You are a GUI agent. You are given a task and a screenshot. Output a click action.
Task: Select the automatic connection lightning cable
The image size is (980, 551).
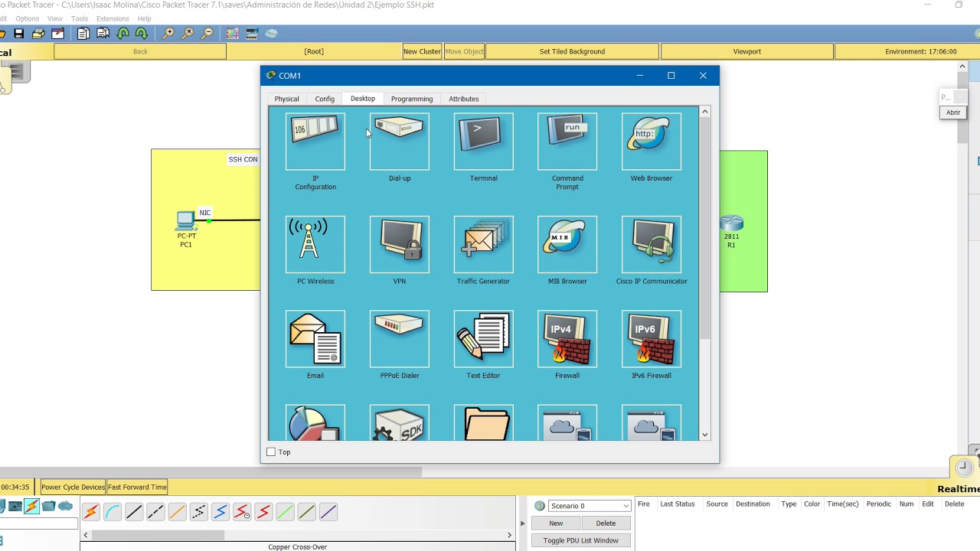coord(90,512)
